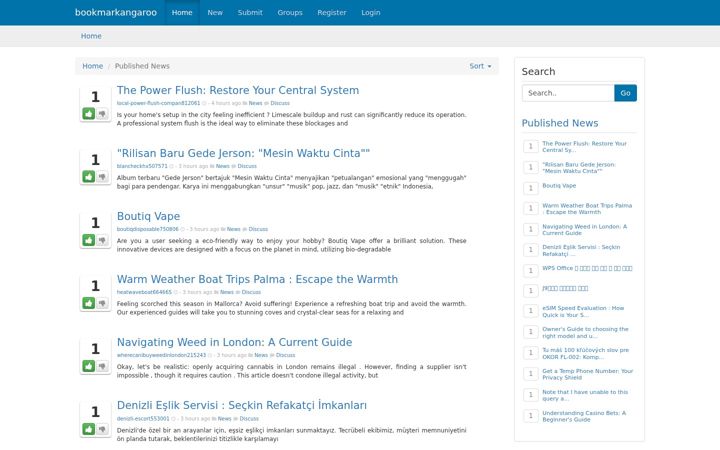Image resolution: width=720 pixels, height=450 pixels.
Task: Downvote the Boutiq Vape story
Action: coord(102,240)
